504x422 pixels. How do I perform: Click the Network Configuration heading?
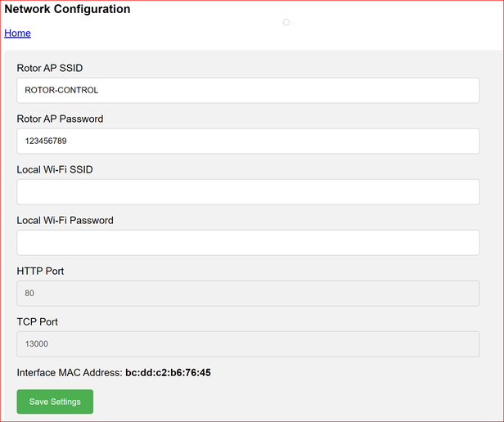(67, 9)
